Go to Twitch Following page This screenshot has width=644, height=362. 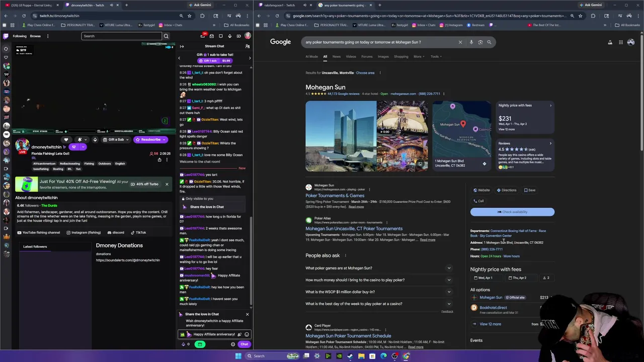[x=20, y=36]
